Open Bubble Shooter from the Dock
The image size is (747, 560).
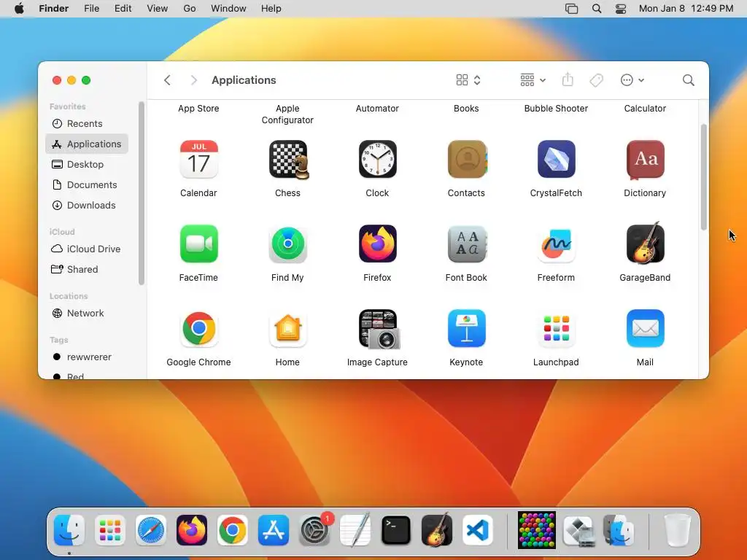(537, 530)
